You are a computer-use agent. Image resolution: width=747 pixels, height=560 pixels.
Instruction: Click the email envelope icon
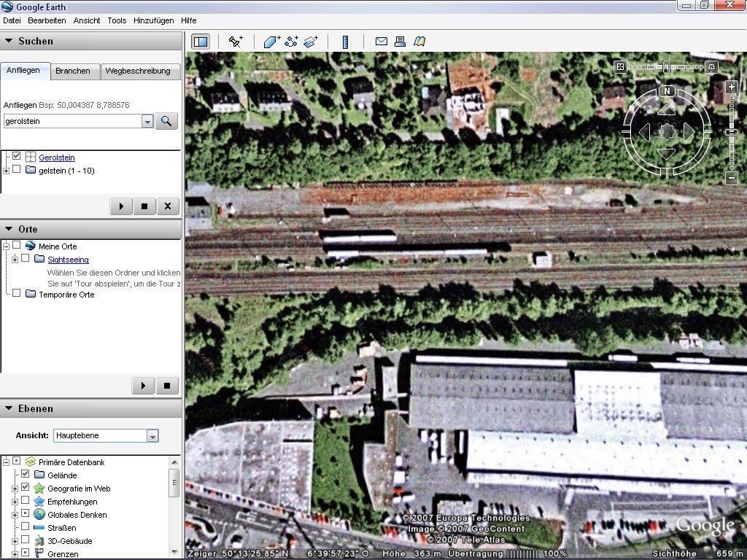381,42
